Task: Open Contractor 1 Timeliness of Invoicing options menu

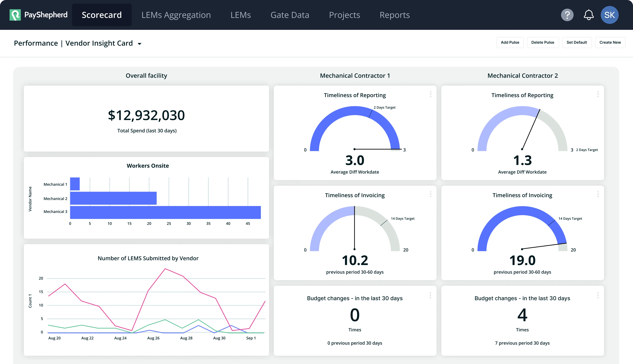Action: (430, 194)
